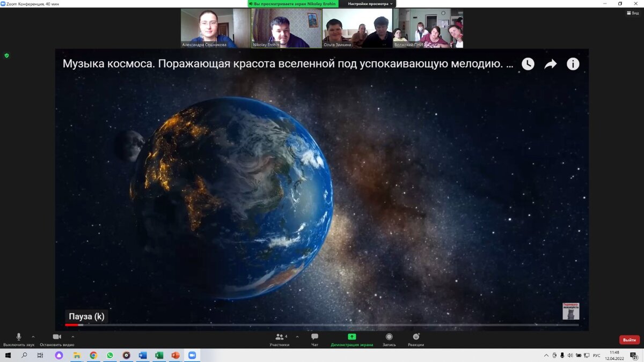Open the Вид view layout menu
Screen dimensions: 644x362
[x=632, y=13]
